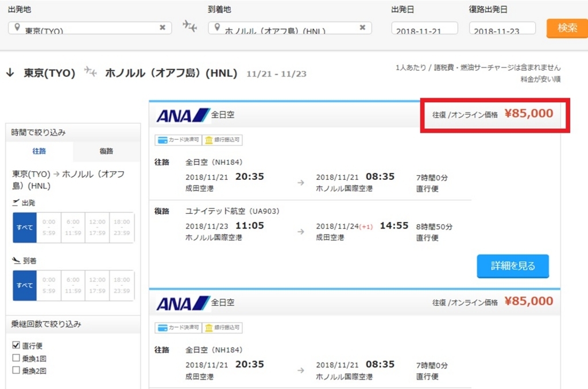Select the 0:00-5:59 arrival time slot

click(x=49, y=285)
